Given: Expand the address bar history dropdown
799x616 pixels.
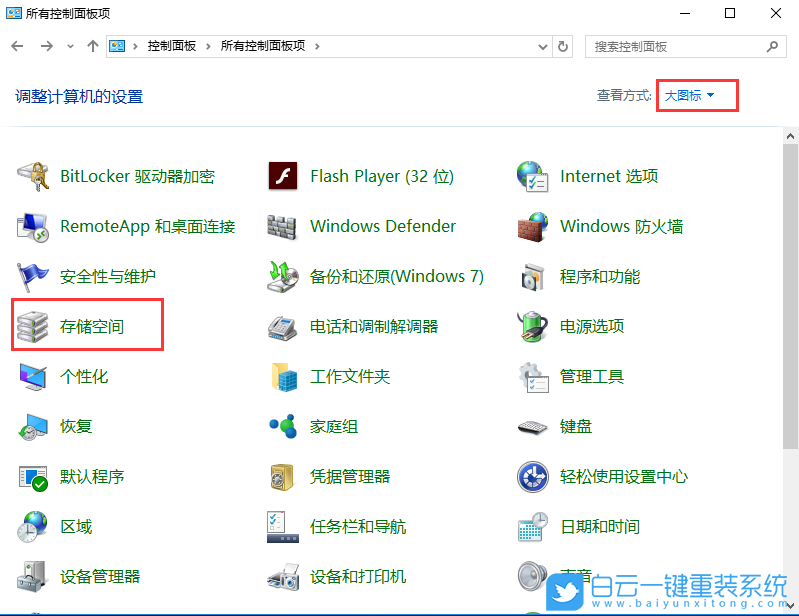Looking at the screenshot, I should pos(541,46).
